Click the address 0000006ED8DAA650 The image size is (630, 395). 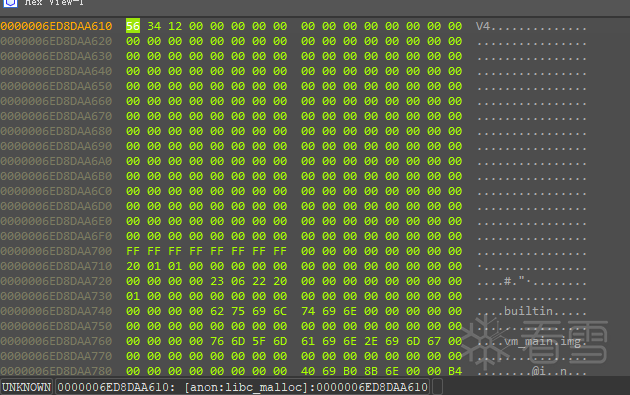click(56, 86)
